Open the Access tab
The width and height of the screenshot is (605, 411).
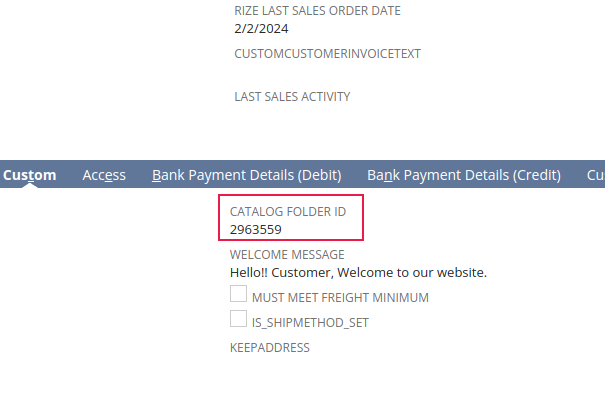104,175
